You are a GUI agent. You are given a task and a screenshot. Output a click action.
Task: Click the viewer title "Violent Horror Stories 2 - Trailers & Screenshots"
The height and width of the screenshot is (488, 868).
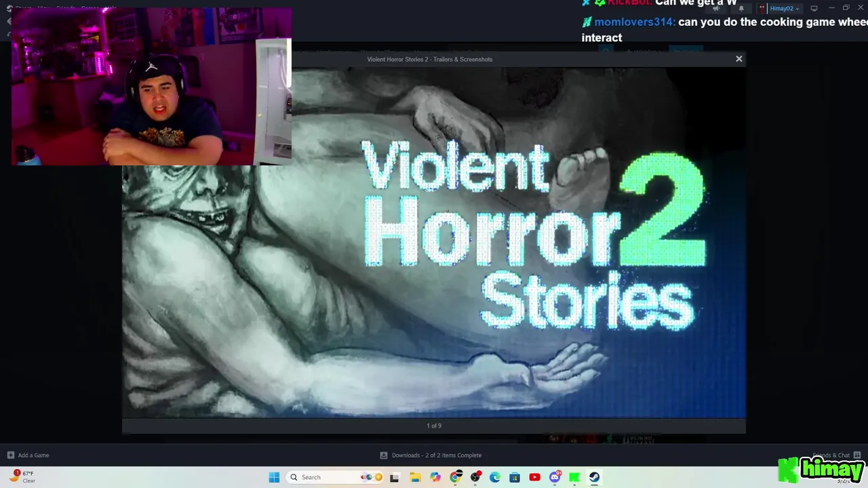pyautogui.click(x=430, y=59)
